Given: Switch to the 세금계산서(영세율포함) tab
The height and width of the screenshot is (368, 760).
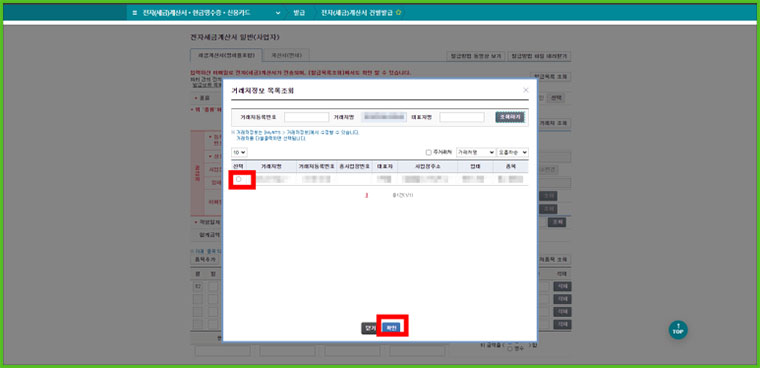Looking at the screenshot, I should click(x=226, y=55).
